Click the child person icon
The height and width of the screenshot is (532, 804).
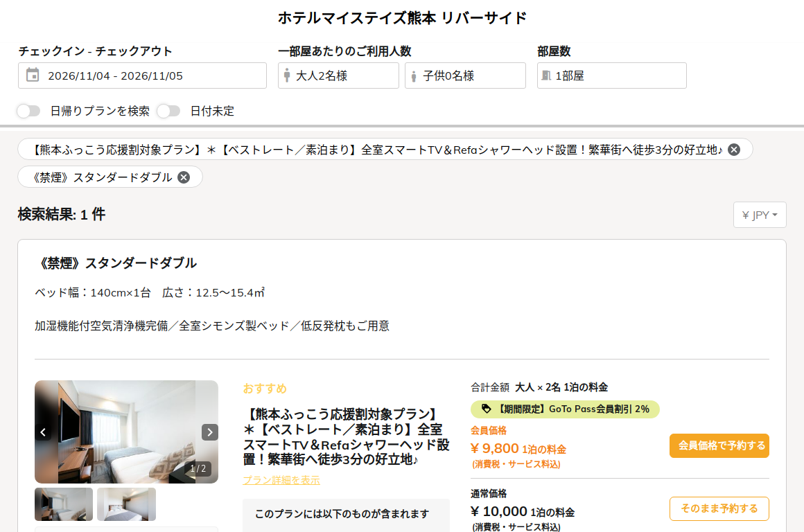tap(414, 77)
